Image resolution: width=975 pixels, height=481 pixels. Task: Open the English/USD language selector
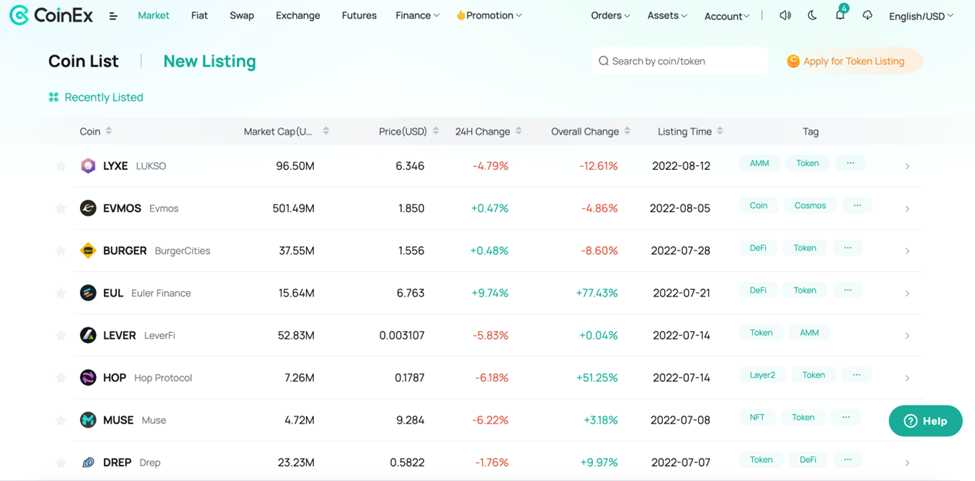tap(920, 16)
